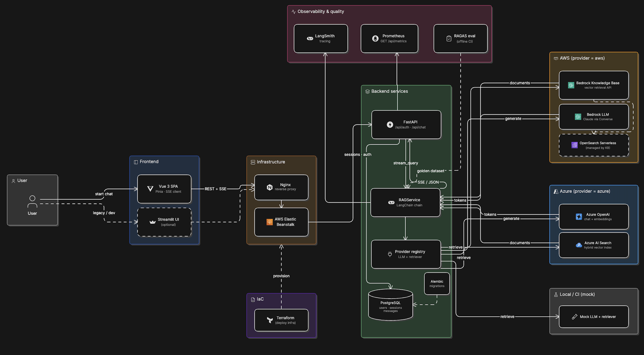Click the Observability & quality pulse icon
The height and width of the screenshot is (355, 644).
(x=293, y=12)
